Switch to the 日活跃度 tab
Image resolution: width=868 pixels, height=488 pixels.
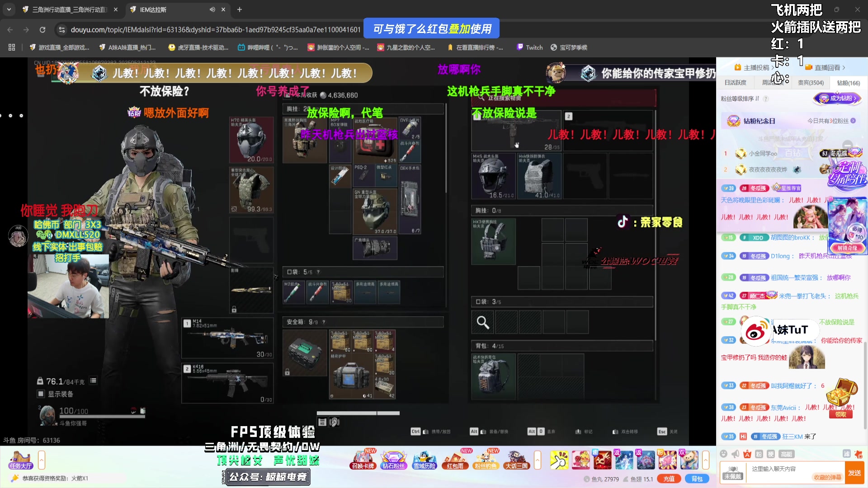pyautogui.click(x=736, y=83)
